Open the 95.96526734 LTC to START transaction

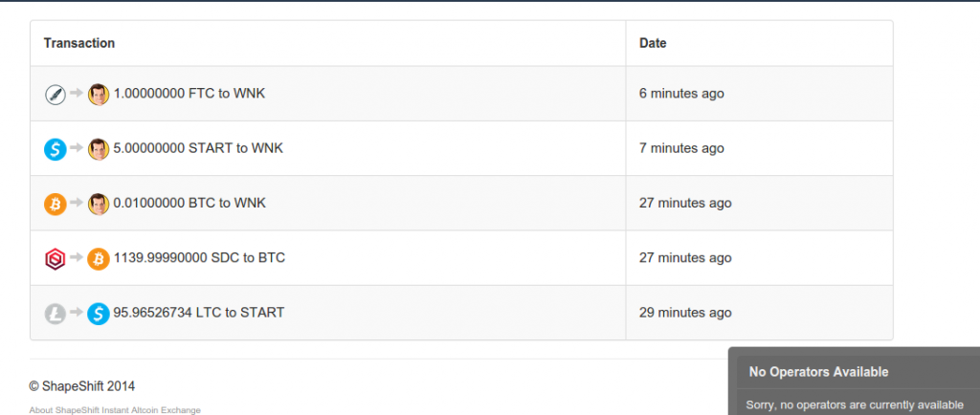click(x=199, y=312)
